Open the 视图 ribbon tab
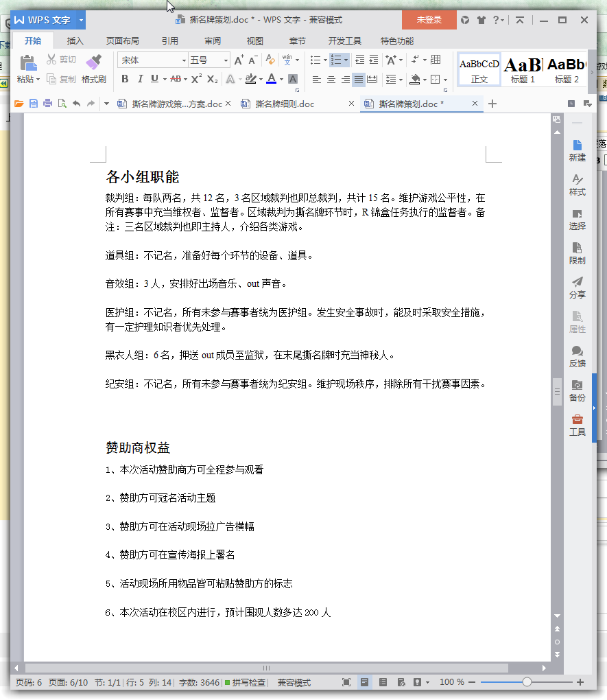Viewport: 607px width, 700px height. (255, 41)
